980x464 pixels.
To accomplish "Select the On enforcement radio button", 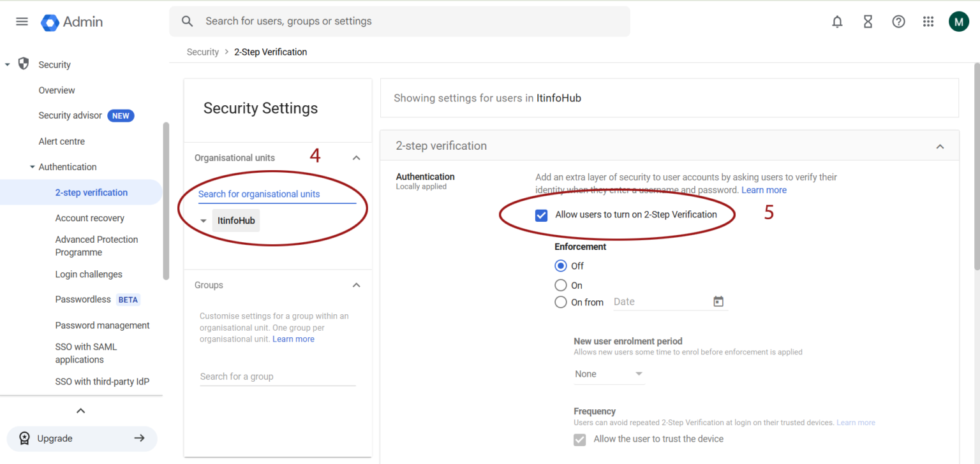I will 561,285.
